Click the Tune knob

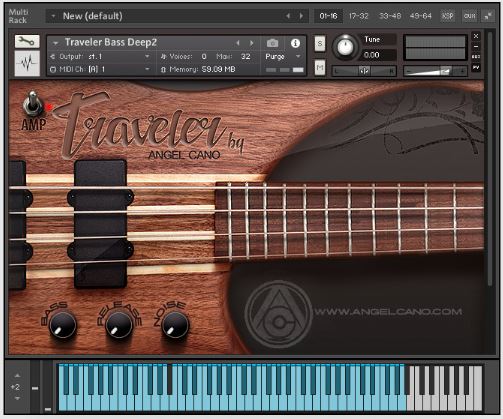tap(345, 47)
